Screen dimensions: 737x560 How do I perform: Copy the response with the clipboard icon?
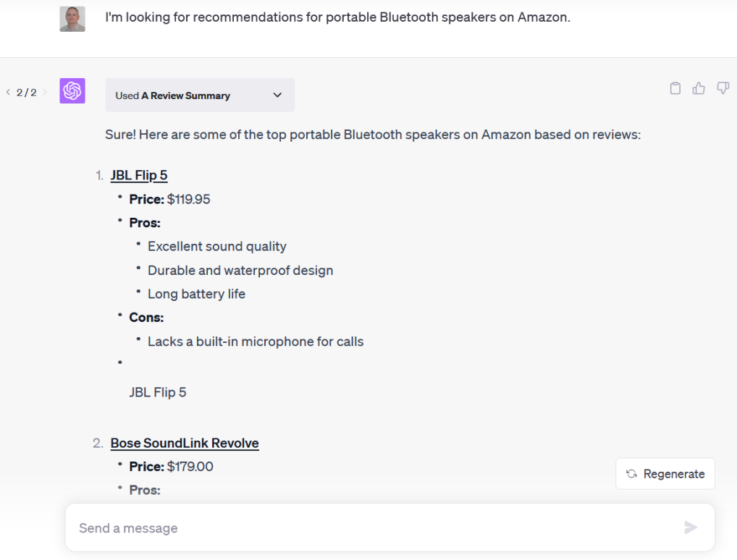675,88
